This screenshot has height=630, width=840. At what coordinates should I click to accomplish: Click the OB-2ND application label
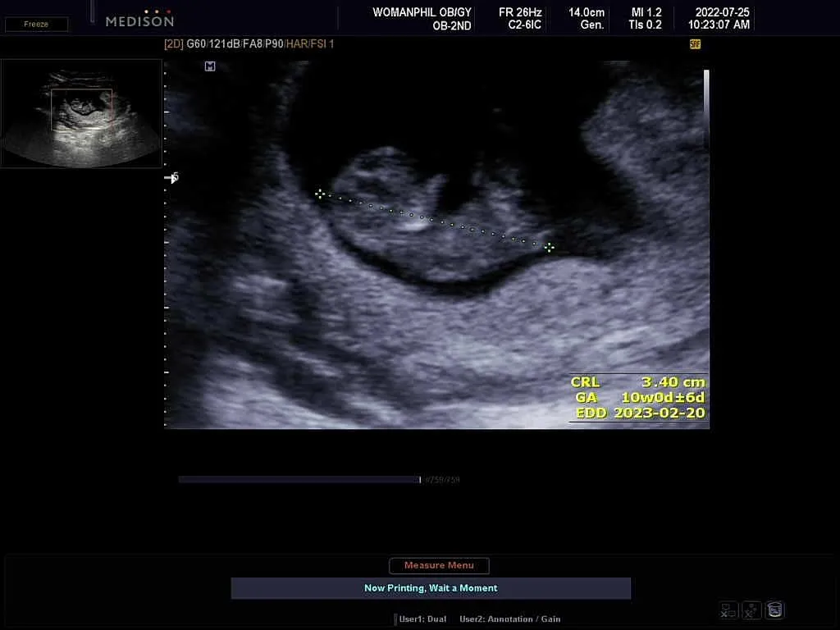click(x=452, y=25)
